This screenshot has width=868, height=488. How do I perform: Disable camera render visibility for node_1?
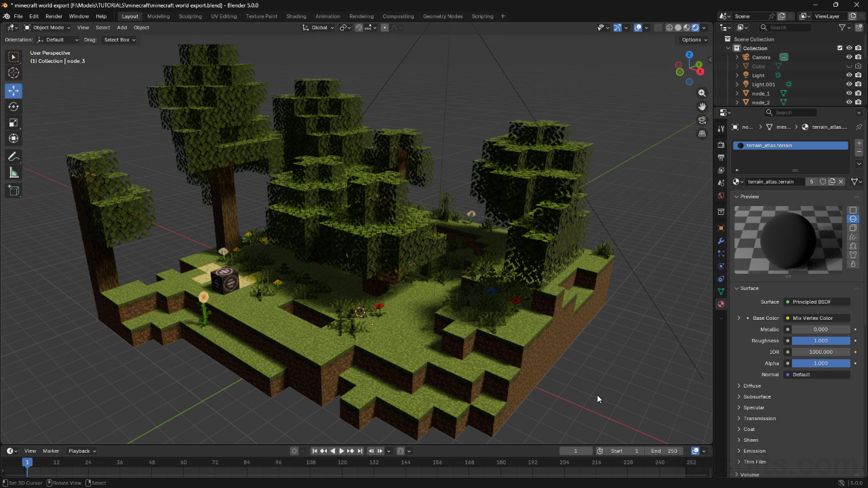tap(857, 93)
